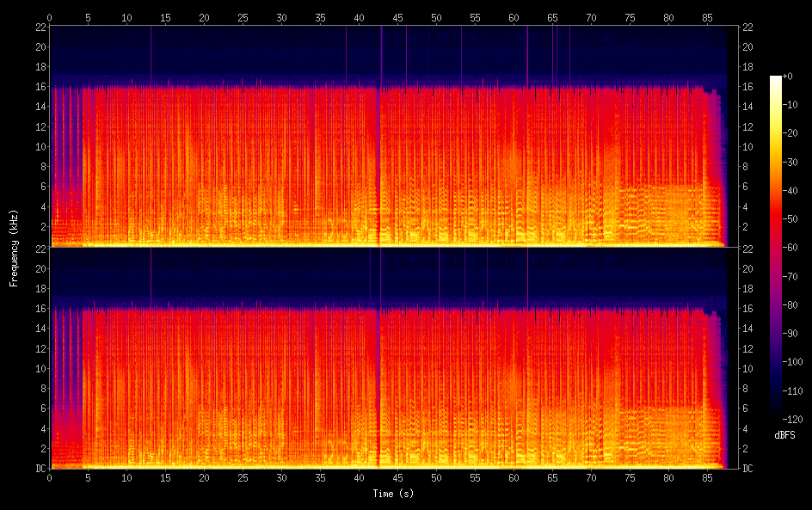Pick the -60 level on the dBFS color bar
This screenshot has height=510, width=812.
[x=788, y=249]
